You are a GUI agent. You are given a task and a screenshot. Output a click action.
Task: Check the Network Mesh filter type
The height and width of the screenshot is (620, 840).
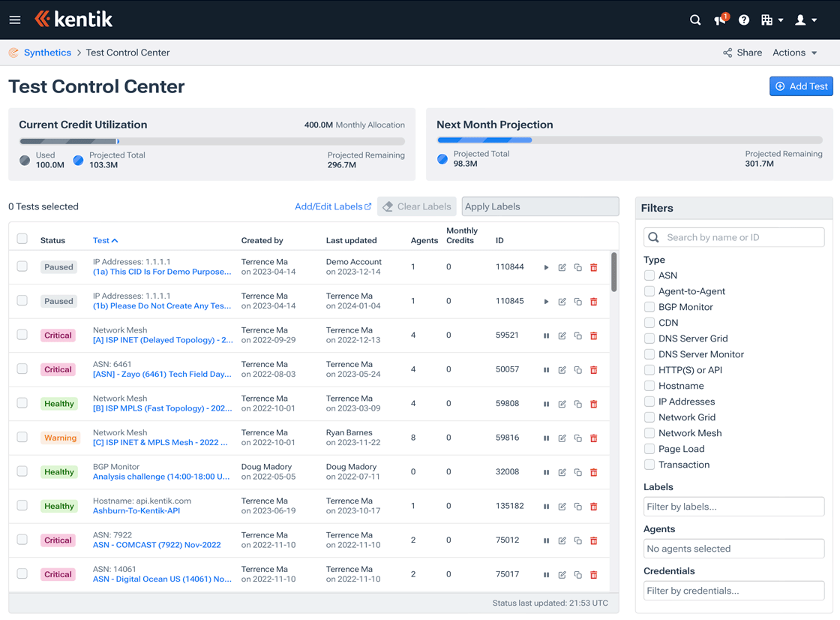tap(649, 433)
